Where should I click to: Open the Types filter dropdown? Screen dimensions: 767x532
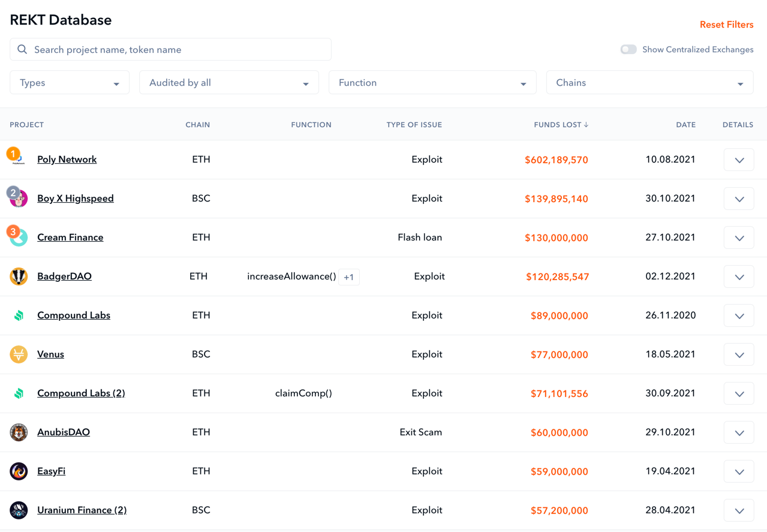point(70,83)
